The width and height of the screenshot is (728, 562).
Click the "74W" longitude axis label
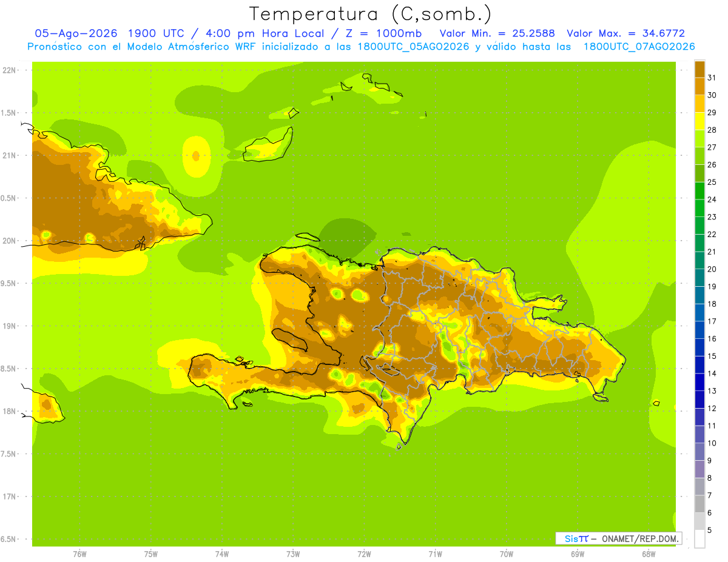click(222, 554)
